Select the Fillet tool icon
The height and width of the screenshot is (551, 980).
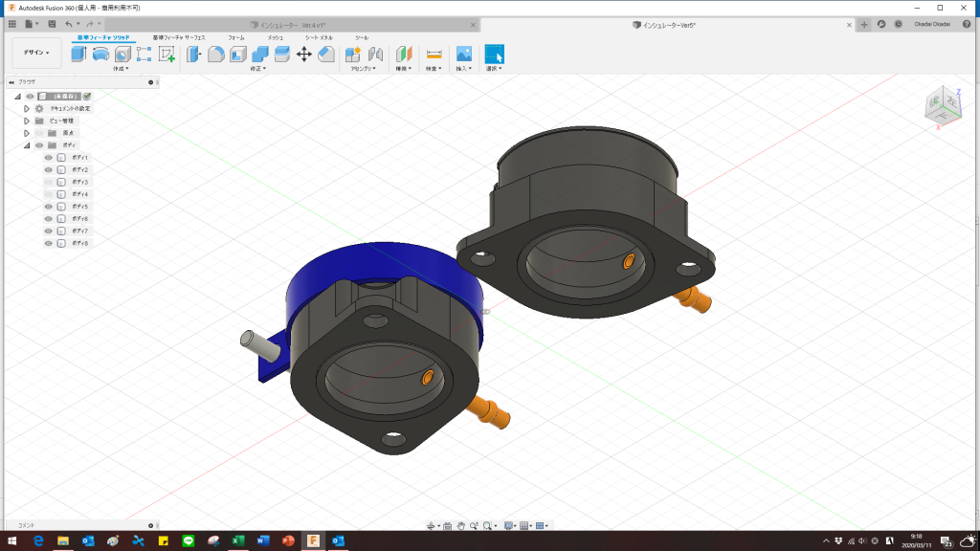point(216,54)
